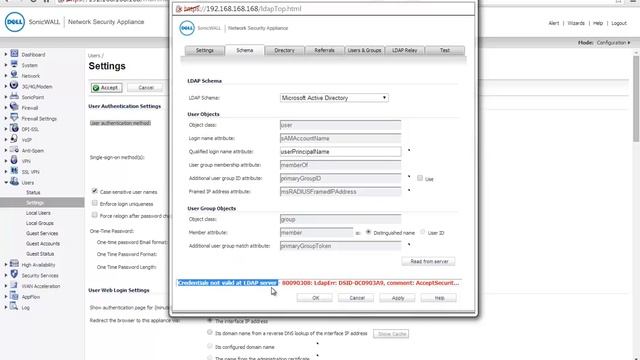Open the Firewall Settings sidebar icon
This screenshot has width=640, height=360.
coord(14,118)
